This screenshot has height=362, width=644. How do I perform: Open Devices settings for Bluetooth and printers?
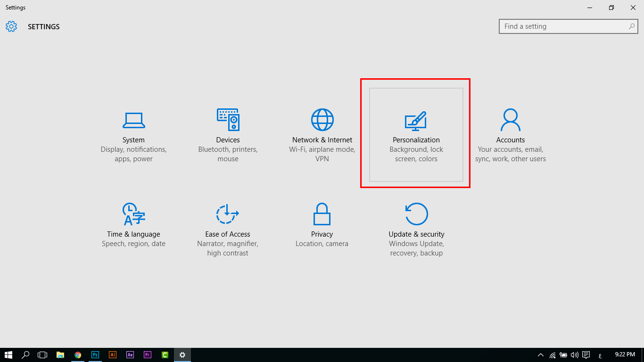click(228, 135)
